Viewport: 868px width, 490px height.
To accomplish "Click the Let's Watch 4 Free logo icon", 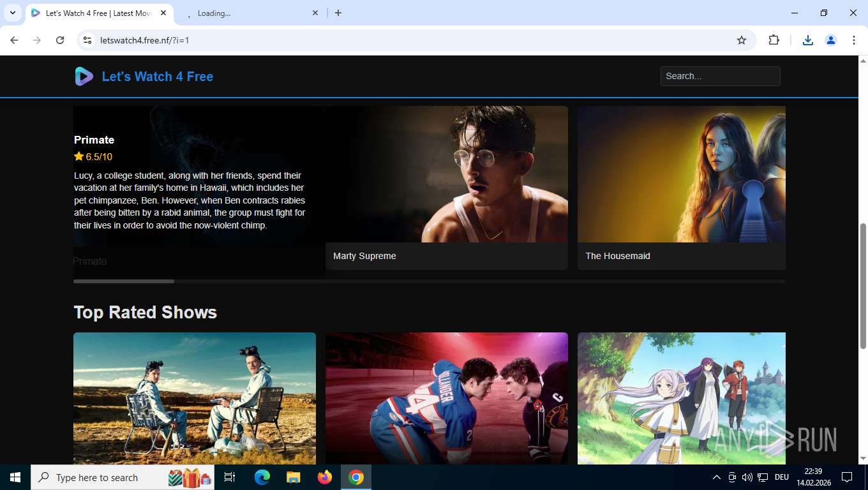I will [x=84, y=77].
